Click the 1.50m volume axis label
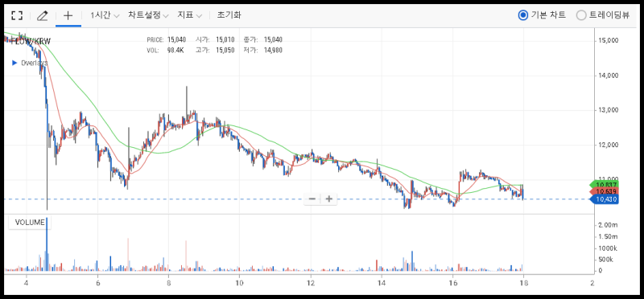644x299 pixels. pyautogui.click(x=608, y=236)
